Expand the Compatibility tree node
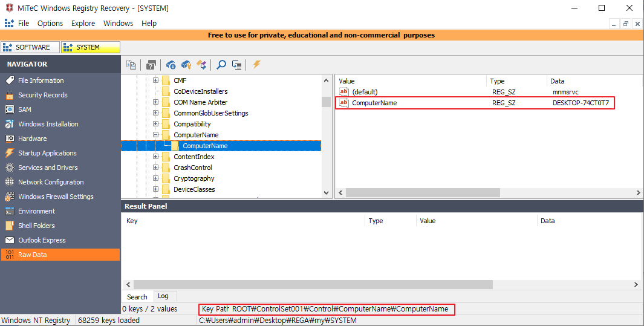The width and height of the screenshot is (644, 326). (155, 123)
